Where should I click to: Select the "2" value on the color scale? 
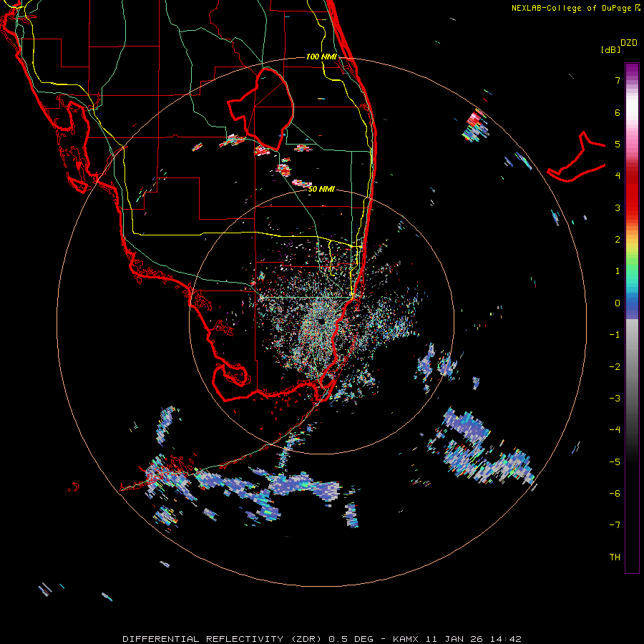tap(618, 240)
